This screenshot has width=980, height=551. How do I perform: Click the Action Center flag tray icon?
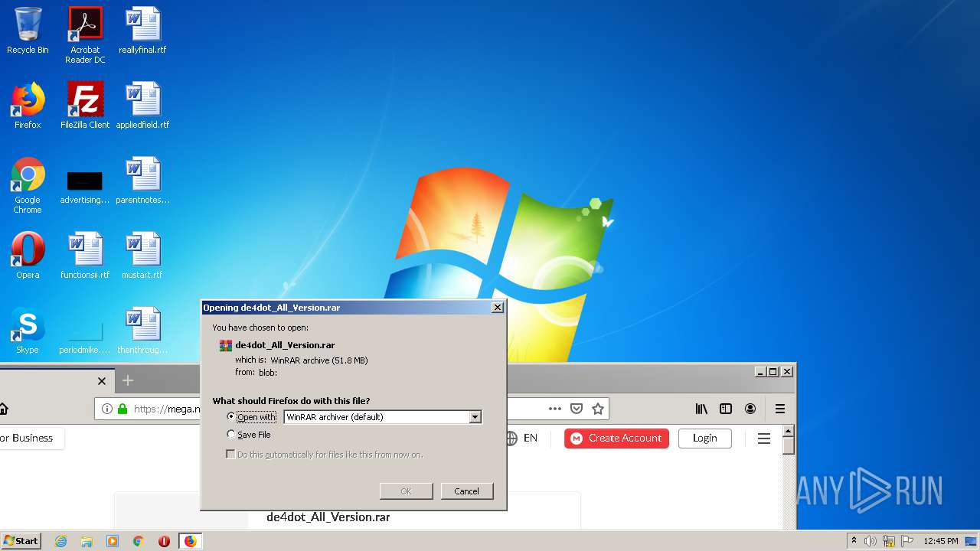coord(907,541)
